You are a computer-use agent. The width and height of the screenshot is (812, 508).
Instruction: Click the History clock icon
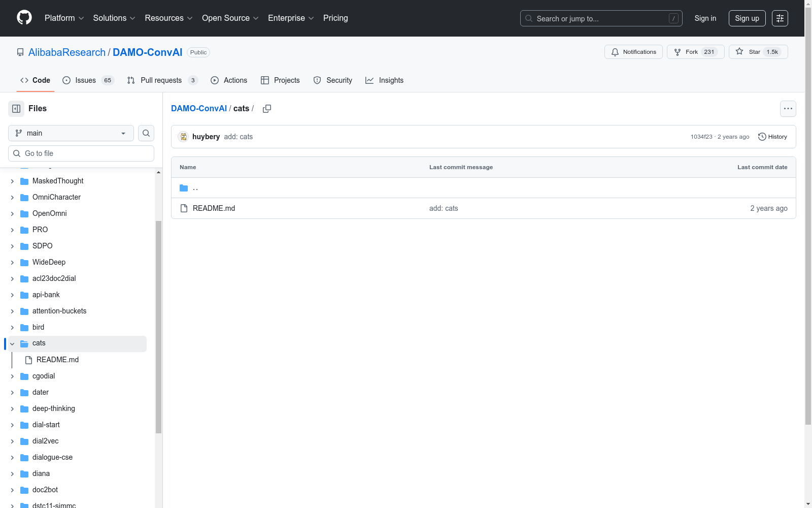(x=762, y=137)
